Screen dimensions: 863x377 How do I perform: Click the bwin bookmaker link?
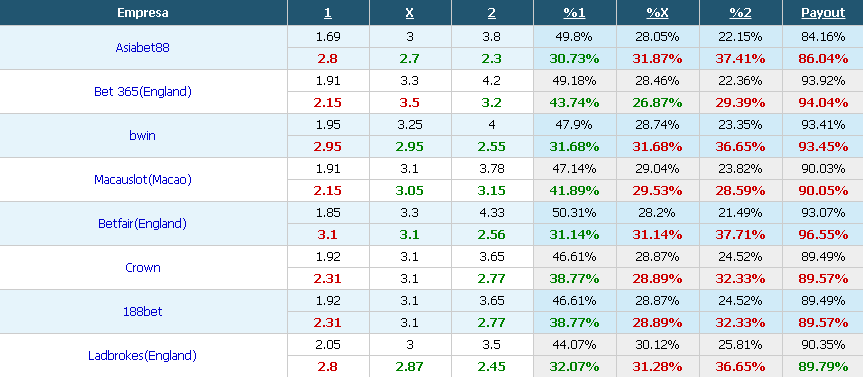pyautogui.click(x=143, y=135)
